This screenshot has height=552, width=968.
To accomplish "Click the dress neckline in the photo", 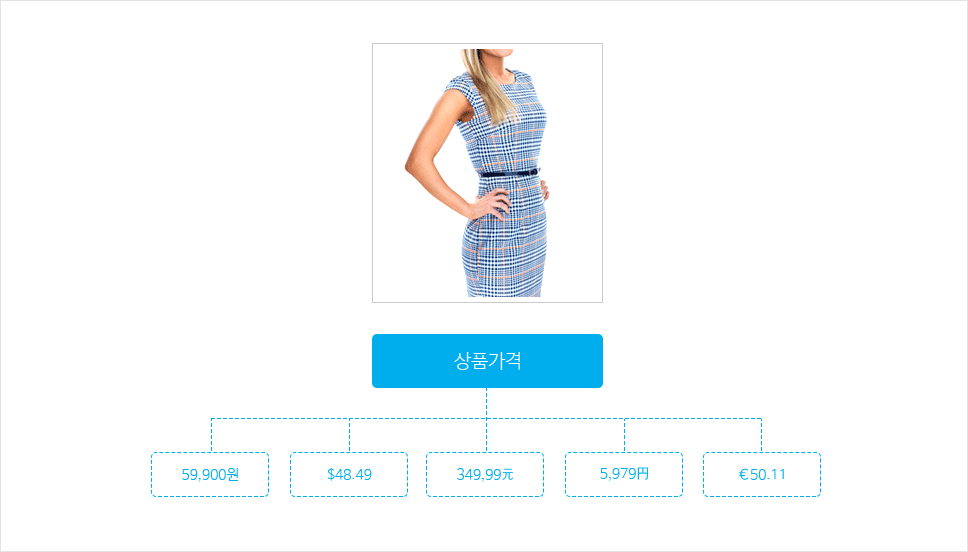I will coord(507,78).
